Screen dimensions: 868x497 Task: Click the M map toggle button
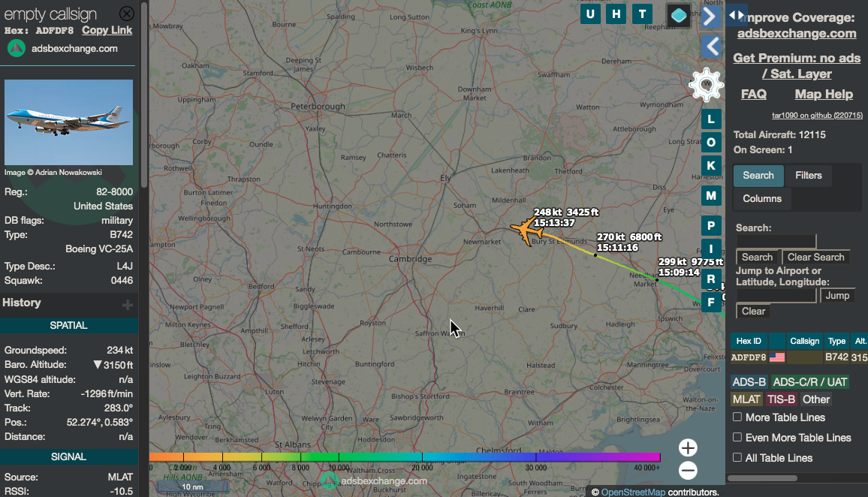[711, 196]
